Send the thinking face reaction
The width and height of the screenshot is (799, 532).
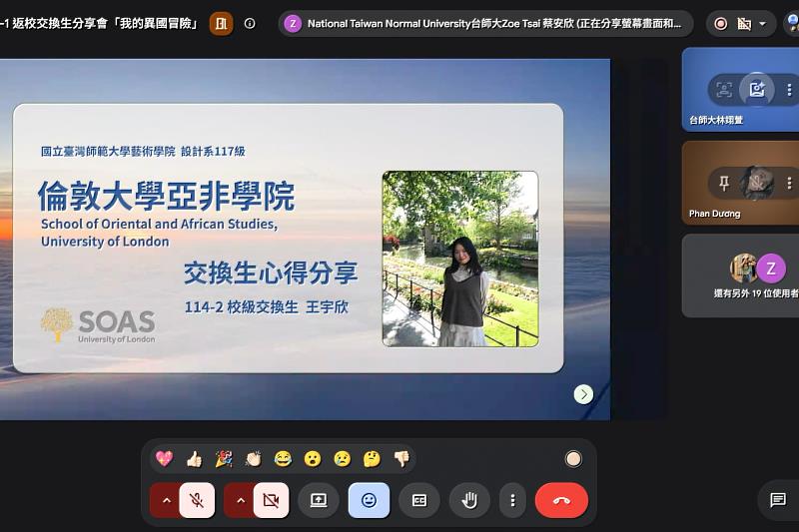pyautogui.click(x=372, y=459)
